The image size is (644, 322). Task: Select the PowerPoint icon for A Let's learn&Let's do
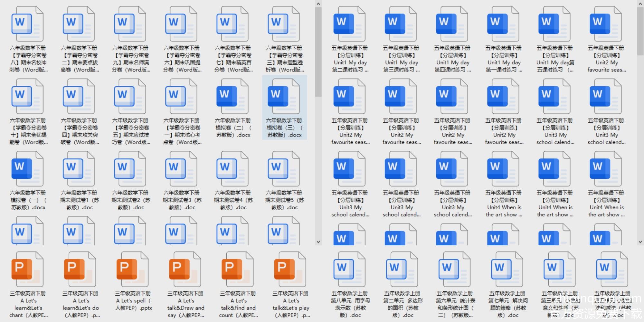tap(80, 270)
